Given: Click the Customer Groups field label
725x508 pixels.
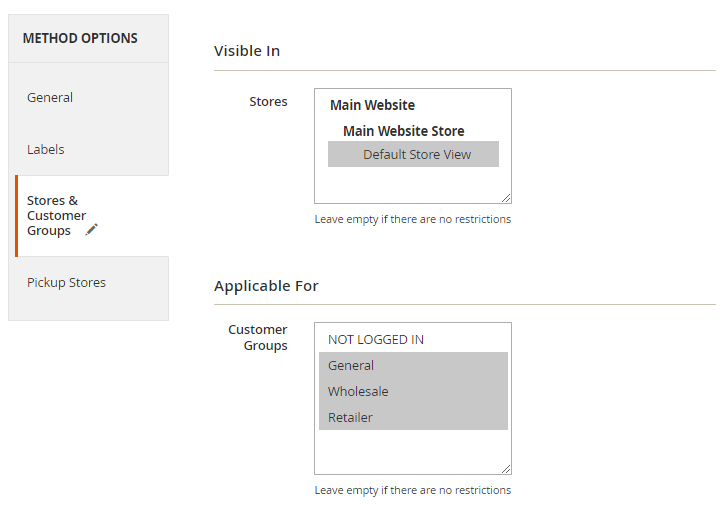Looking at the screenshot, I should point(258,338).
